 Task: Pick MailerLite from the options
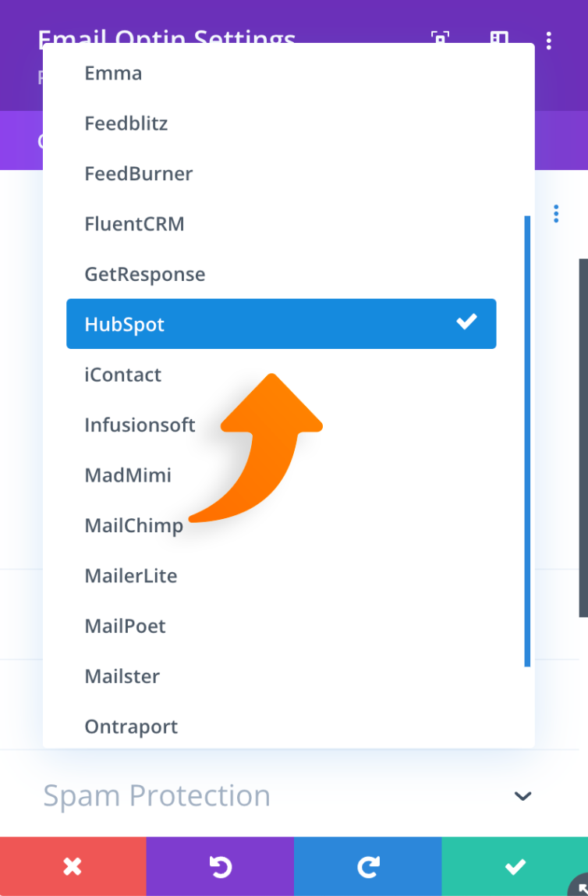pyautogui.click(x=130, y=575)
